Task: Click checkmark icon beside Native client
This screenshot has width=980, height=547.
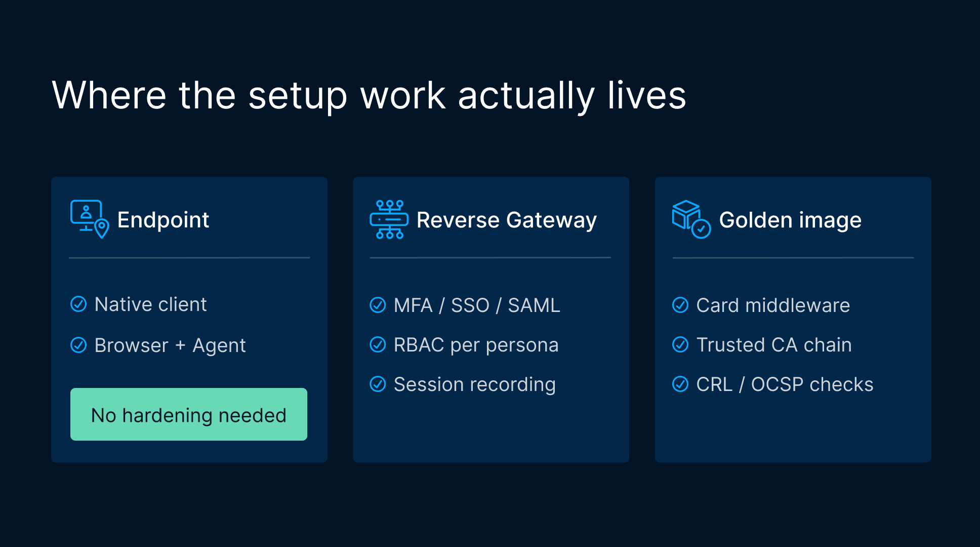Action: (78, 304)
